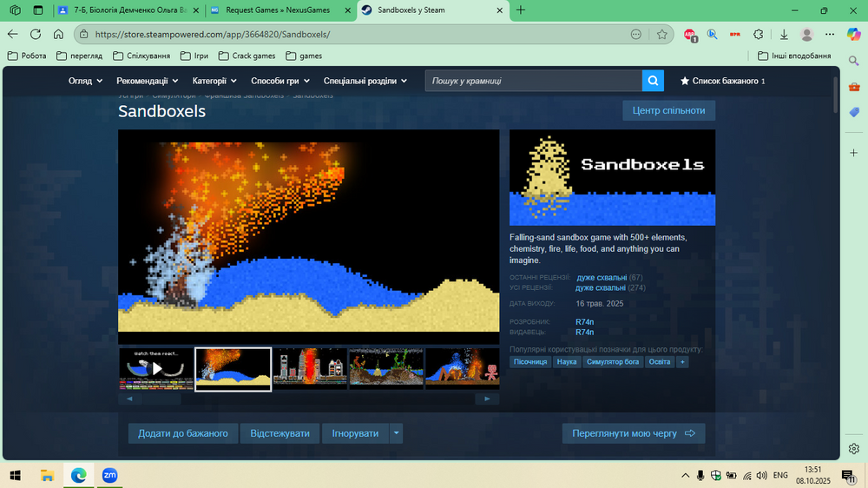Click the Пошук у крамниці search field

[533, 81]
